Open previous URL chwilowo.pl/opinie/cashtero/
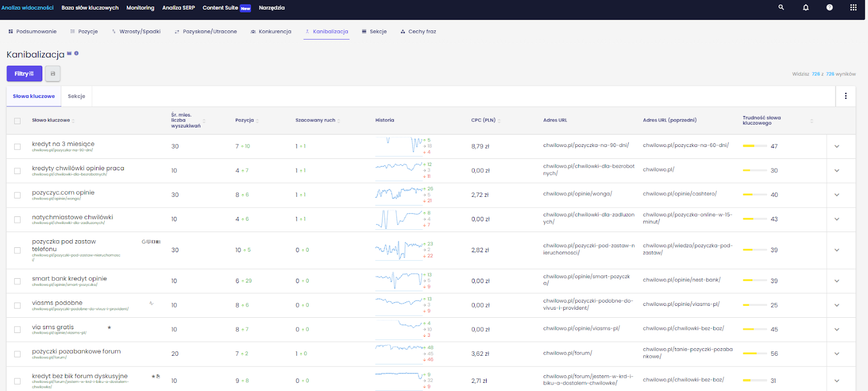The height and width of the screenshot is (391, 868). 680,194
